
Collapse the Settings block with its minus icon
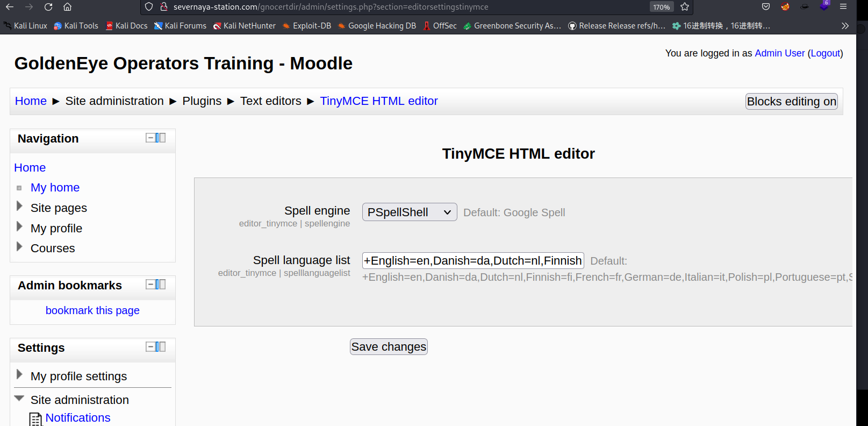tap(150, 346)
